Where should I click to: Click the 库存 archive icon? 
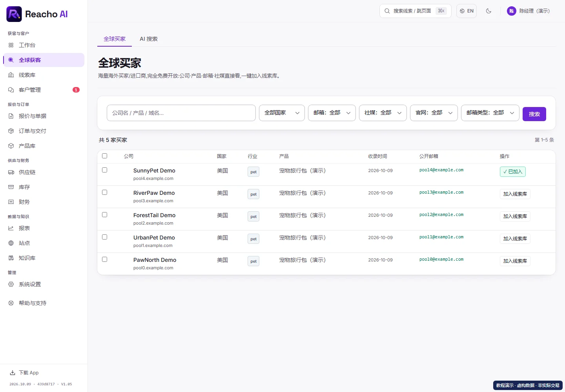pos(11,187)
